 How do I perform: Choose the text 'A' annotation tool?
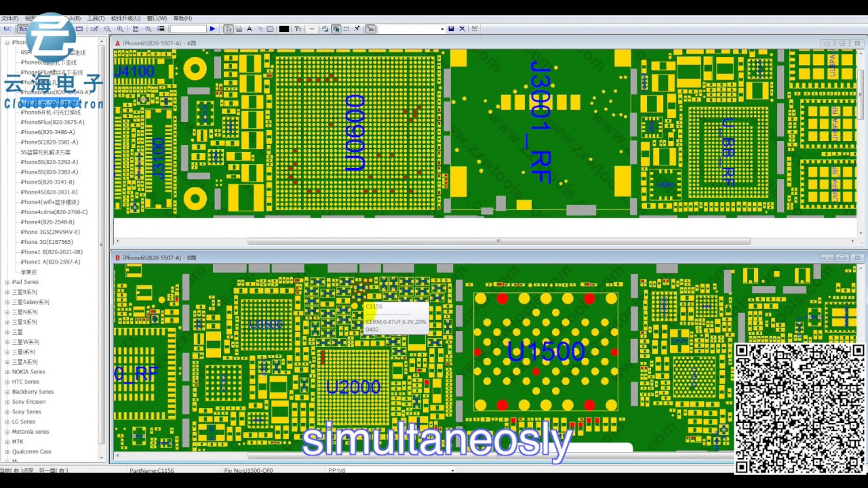[x=249, y=29]
